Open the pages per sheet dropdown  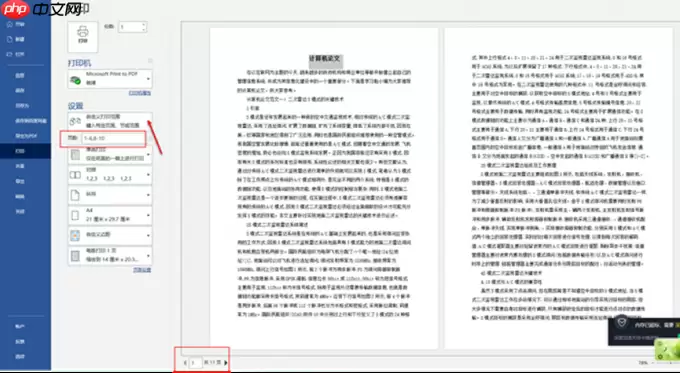click(x=110, y=256)
